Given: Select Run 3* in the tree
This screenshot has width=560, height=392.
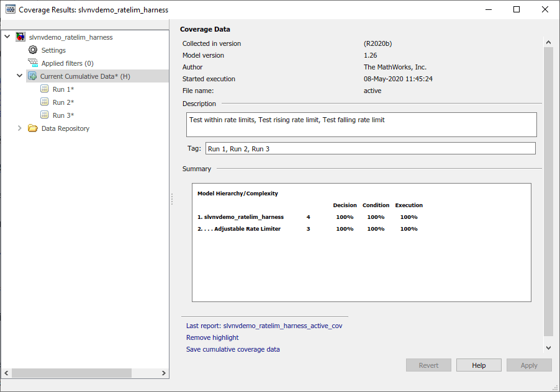Looking at the screenshot, I should coord(63,115).
